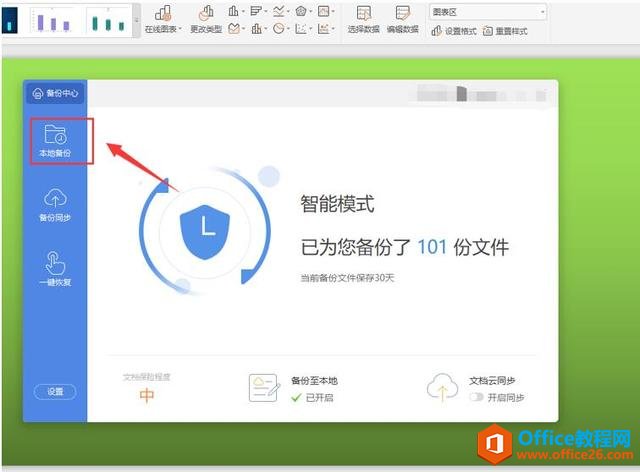Go to 备份中心 backup center home
Screen dimensions: 640x472
[x=55, y=93]
